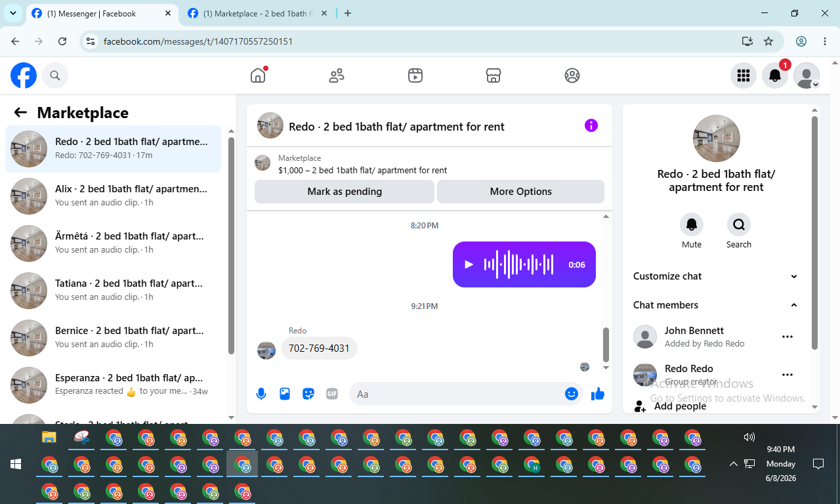Open the Redo conversation in the list
840x504 pixels.
[x=113, y=149]
